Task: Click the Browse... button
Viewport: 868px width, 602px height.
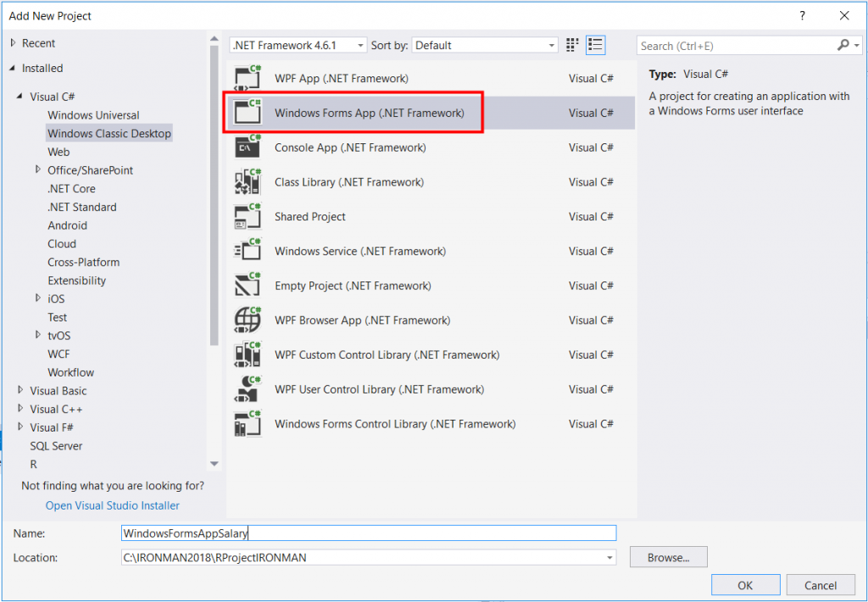Action: tap(668, 557)
